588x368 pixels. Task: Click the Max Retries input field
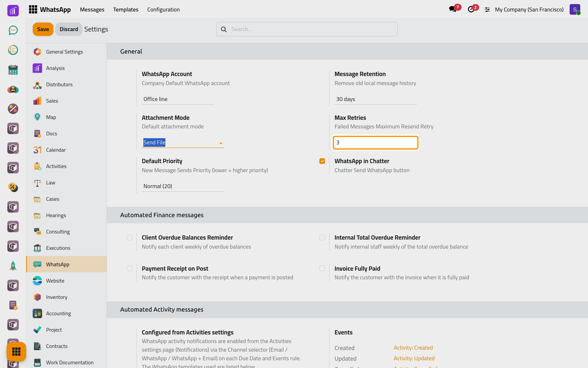[x=375, y=143]
